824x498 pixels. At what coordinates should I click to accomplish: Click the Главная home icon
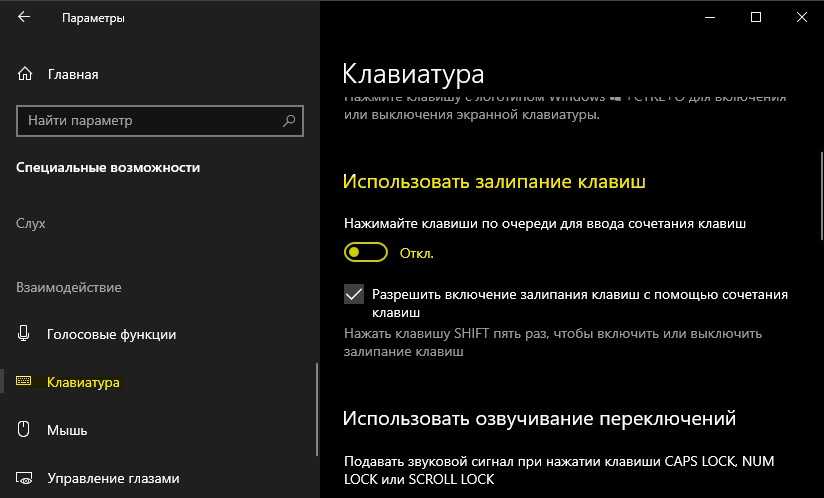[x=25, y=74]
